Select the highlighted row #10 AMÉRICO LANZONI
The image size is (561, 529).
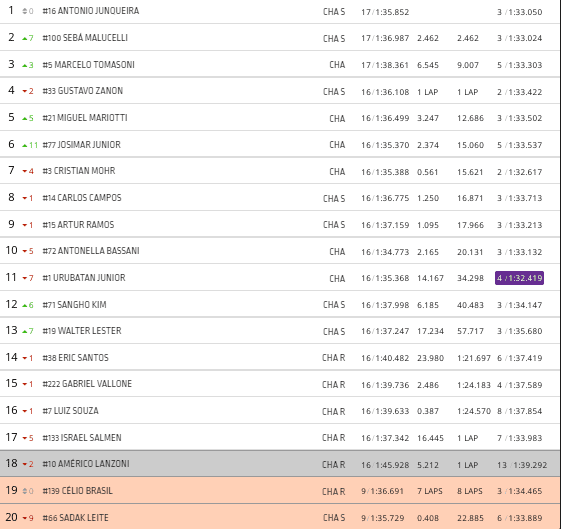coord(280,464)
